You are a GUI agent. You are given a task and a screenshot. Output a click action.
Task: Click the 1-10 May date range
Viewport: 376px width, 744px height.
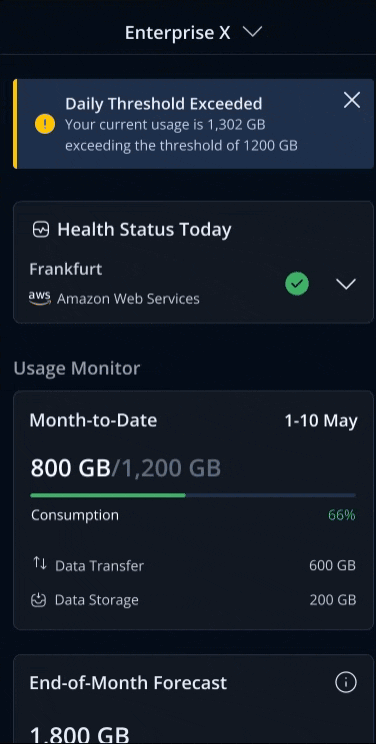(321, 421)
